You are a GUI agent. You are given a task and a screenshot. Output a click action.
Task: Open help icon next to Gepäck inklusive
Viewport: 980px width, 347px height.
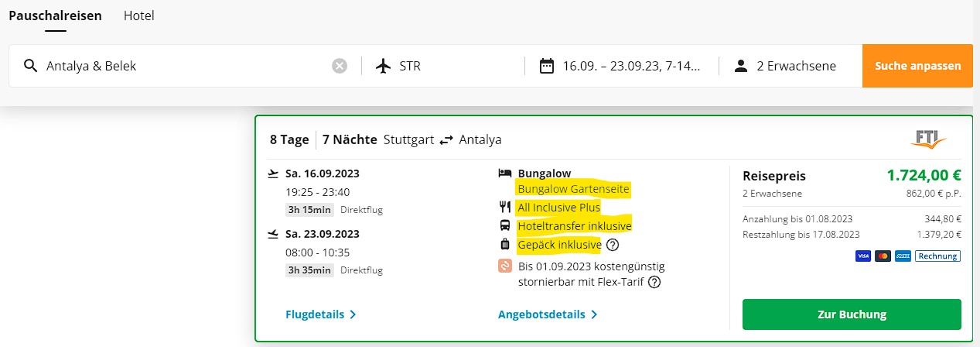[613, 246]
